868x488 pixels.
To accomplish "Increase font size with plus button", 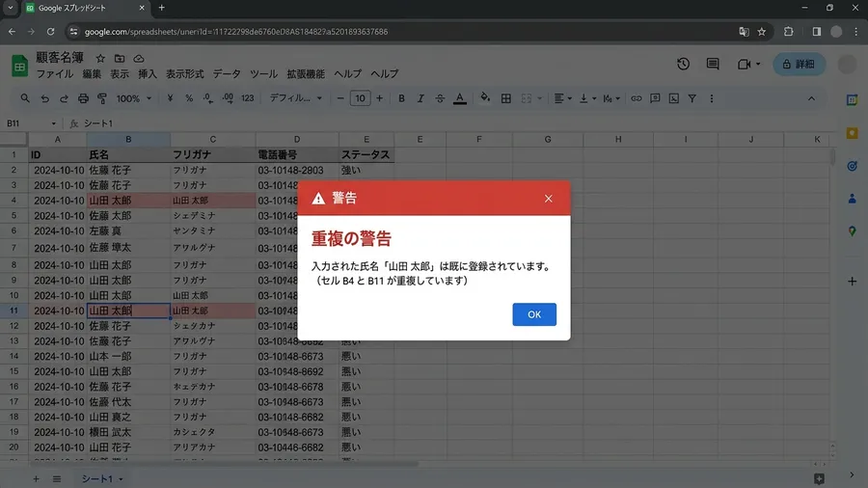I will (x=379, y=98).
